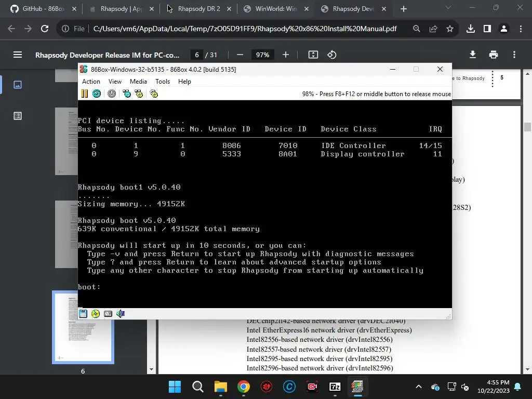
Task: Click the sound speaker status icon
Action: [x=121, y=314]
